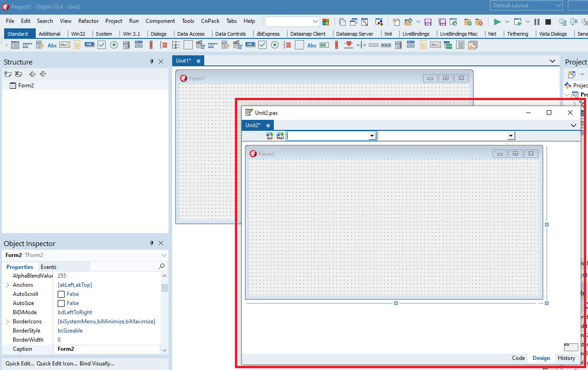
Task: Select the RadioGroup component with gray dots
Action: pyautogui.click(x=176, y=45)
